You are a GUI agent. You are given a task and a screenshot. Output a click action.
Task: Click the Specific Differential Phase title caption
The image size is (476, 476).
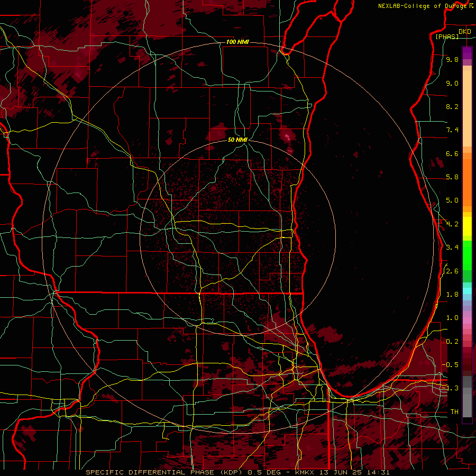tap(237, 472)
